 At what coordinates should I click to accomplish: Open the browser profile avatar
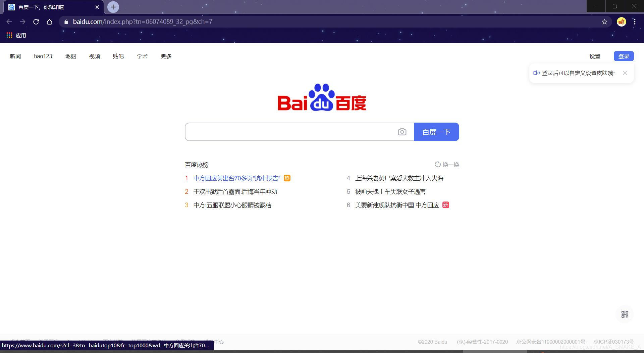pos(621,22)
